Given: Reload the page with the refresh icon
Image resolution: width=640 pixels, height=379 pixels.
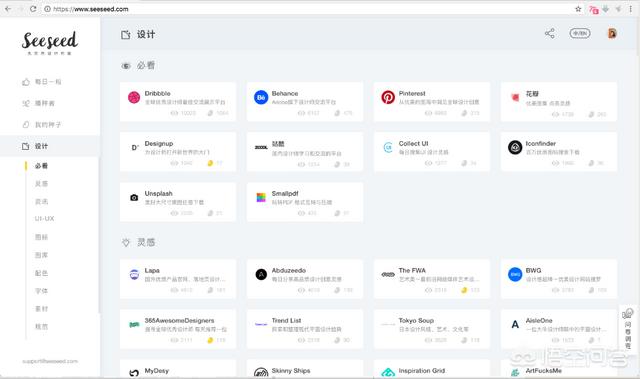Looking at the screenshot, I should [x=33, y=9].
